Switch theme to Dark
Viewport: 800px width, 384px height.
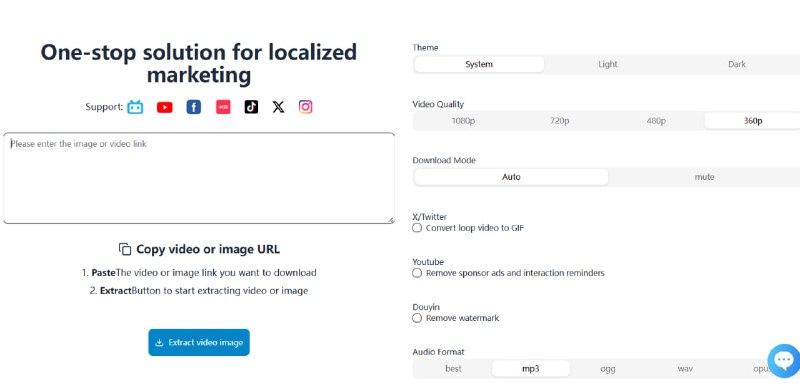point(737,64)
